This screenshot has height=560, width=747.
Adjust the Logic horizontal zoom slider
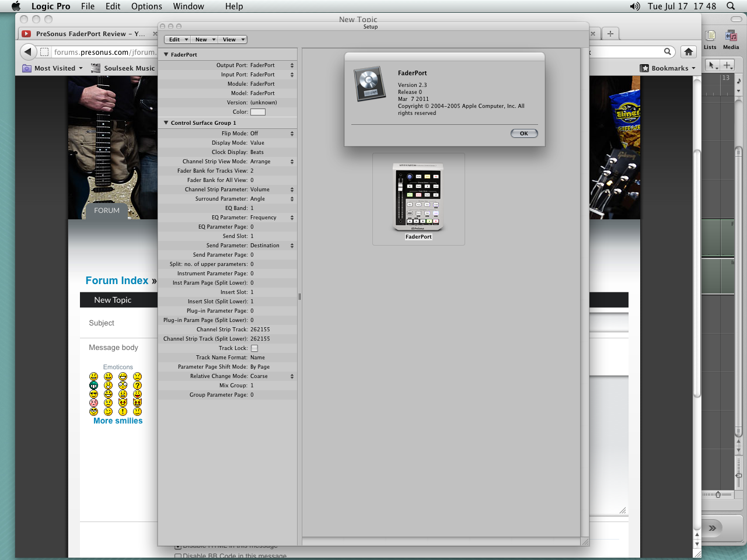[x=717, y=495]
